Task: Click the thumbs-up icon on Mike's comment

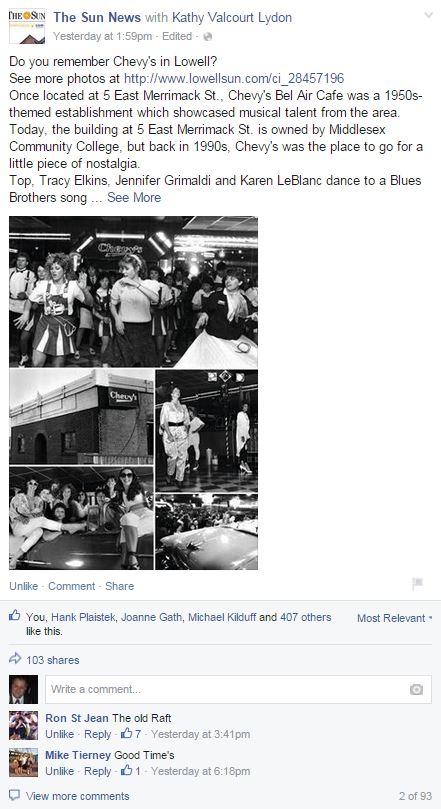Action: click(126, 771)
